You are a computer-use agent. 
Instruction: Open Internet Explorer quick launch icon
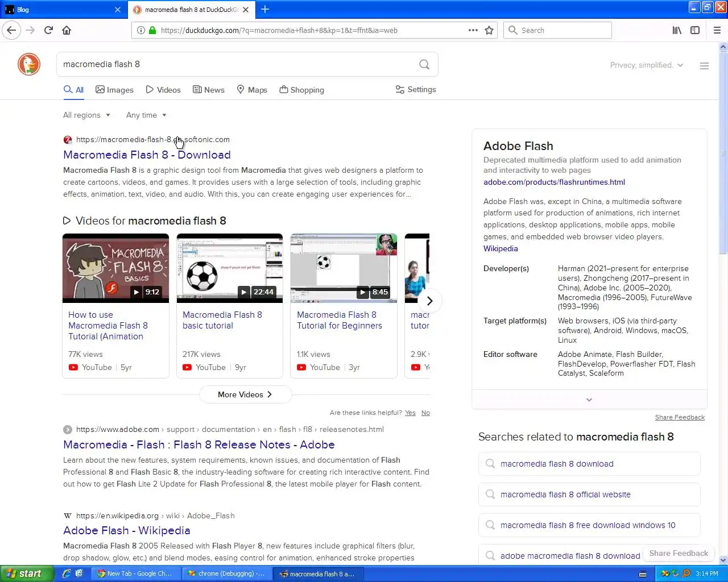(67, 573)
